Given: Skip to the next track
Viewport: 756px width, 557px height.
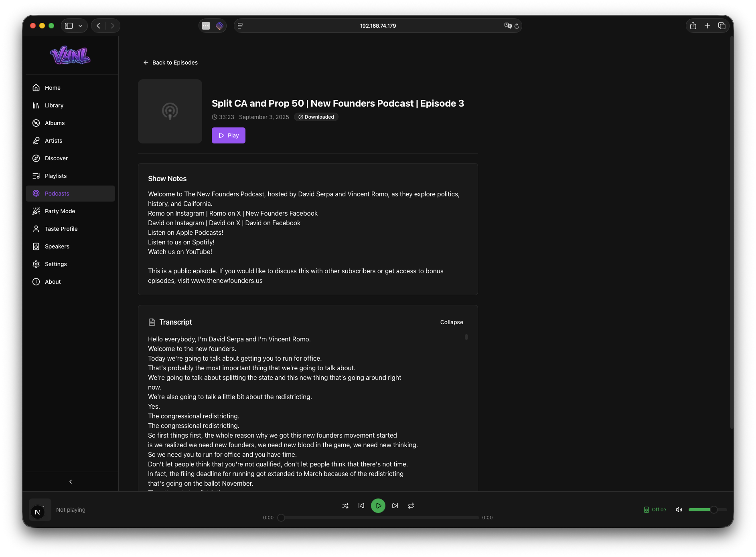Looking at the screenshot, I should [x=395, y=506].
